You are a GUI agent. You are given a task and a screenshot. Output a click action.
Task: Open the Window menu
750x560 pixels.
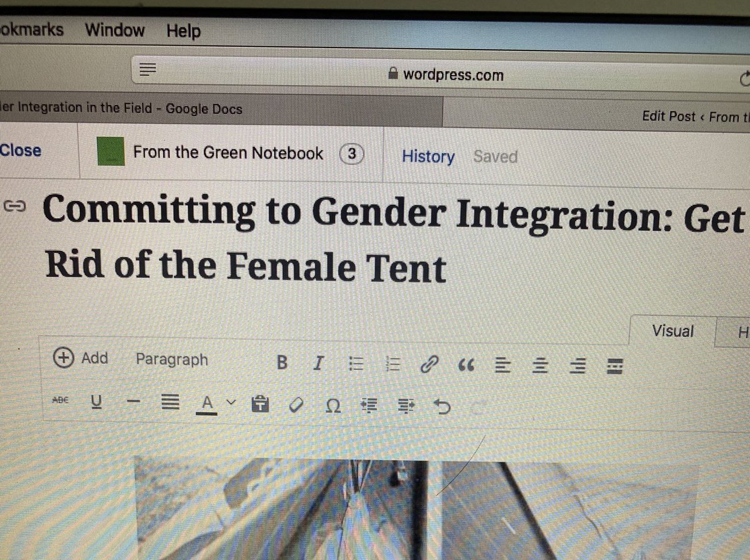[x=114, y=29]
